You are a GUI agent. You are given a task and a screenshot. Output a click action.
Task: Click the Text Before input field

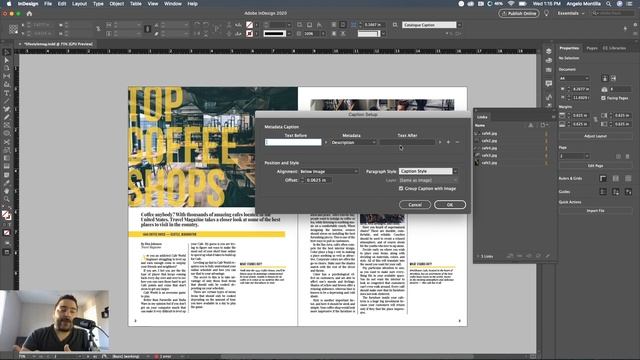(x=293, y=142)
